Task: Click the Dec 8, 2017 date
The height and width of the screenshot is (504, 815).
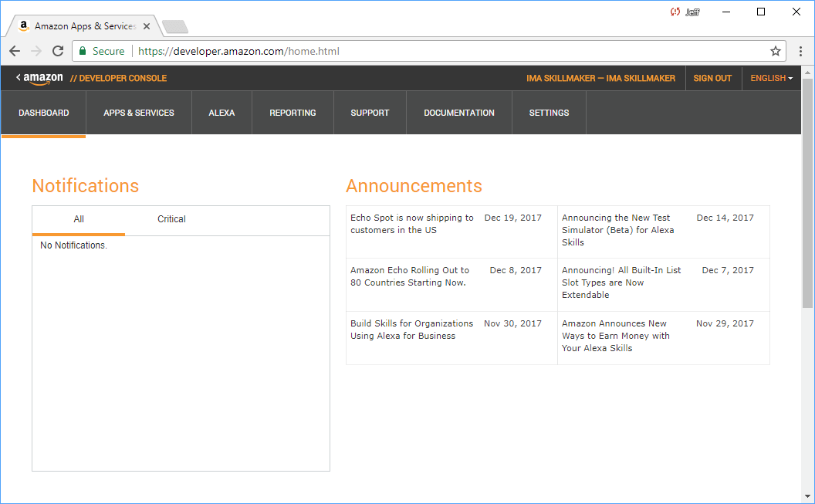Action: (x=516, y=270)
